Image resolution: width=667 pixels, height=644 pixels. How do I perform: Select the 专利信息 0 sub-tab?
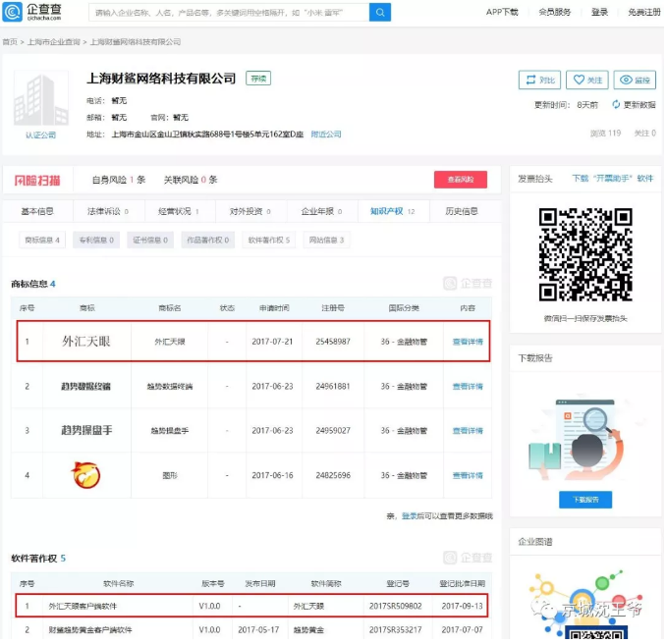click(x=96, y=241)
